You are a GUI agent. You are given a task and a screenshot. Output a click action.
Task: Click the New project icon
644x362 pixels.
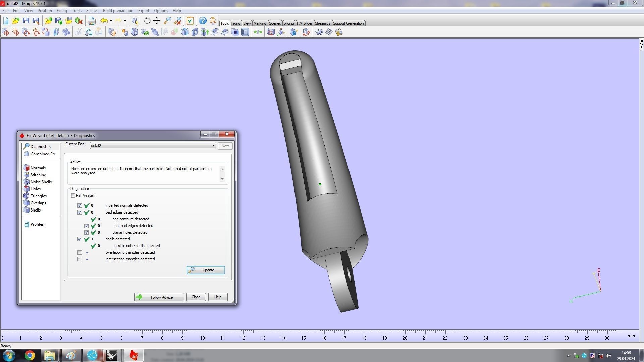point(6,21)
